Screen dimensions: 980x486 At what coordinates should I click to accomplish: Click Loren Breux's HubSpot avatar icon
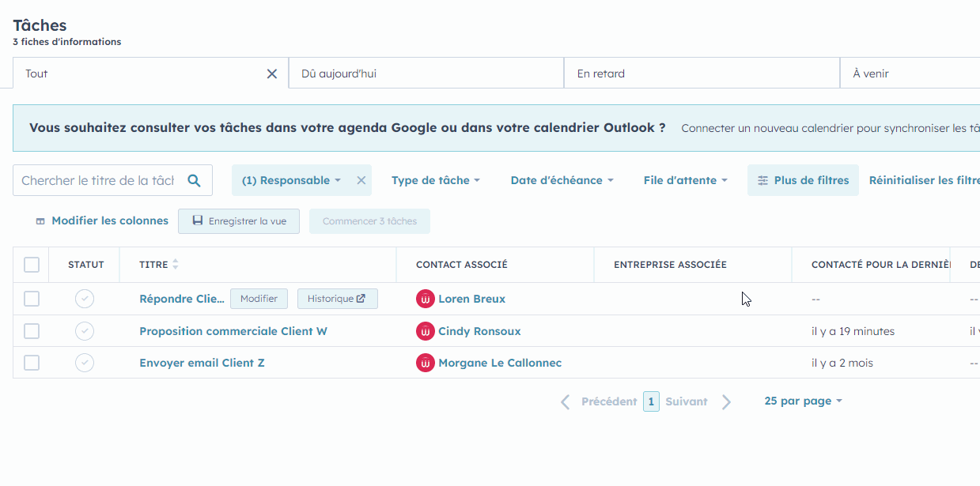pyautogui.click(x=426, y=299)
